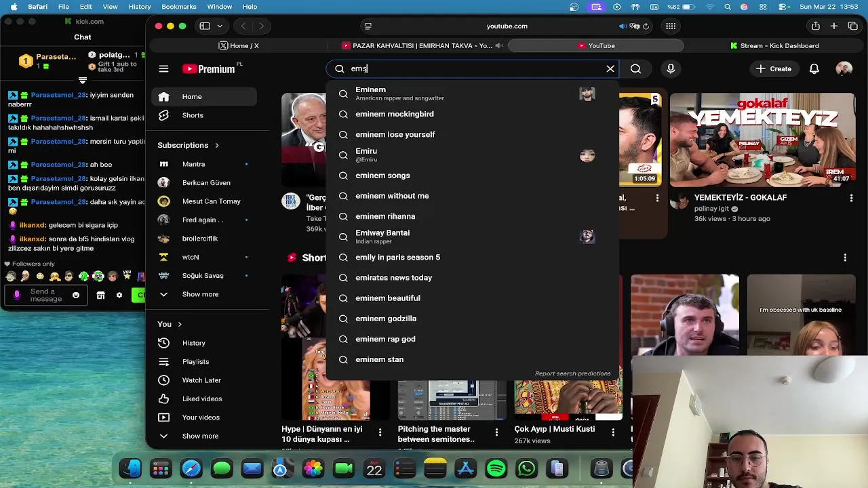This screenshot has height=488, width=868.
Task: Choose eminem rihanna suggestion
Action: pos(473,216)
